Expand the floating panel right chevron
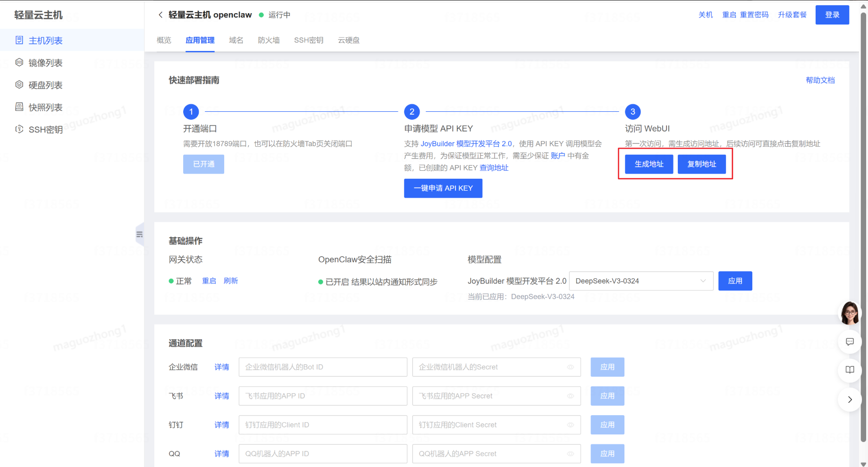The height and width of the screenshot is (467, 868). click(x=850, y=400)
